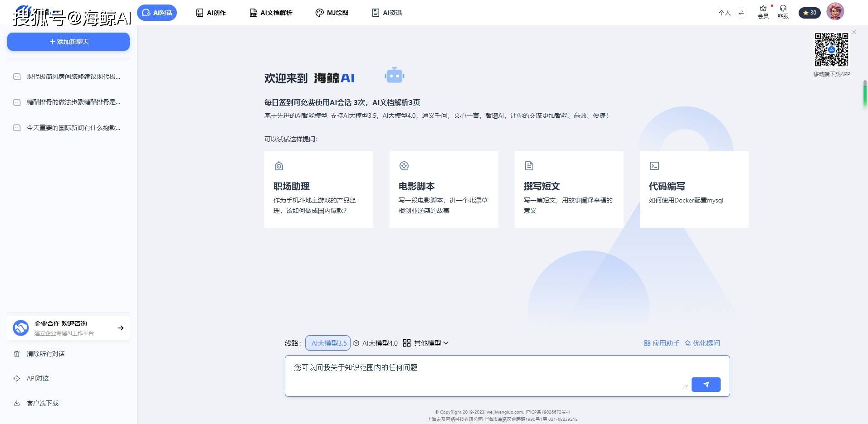Click the 企业合作 logo icon
Screen dimensions: 868x424
click(21, 328)
